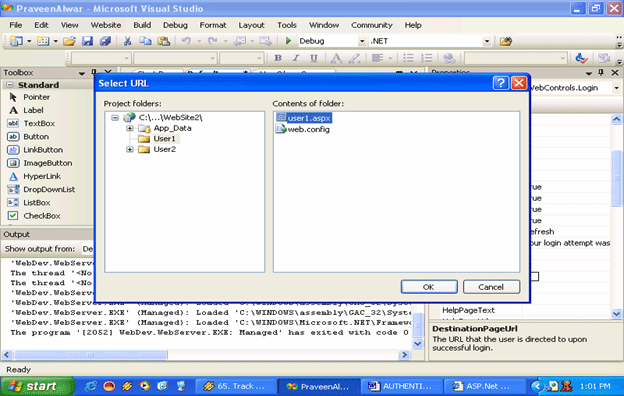
Task: Click the Open File folder icon
Action: [x=69, y=41]
